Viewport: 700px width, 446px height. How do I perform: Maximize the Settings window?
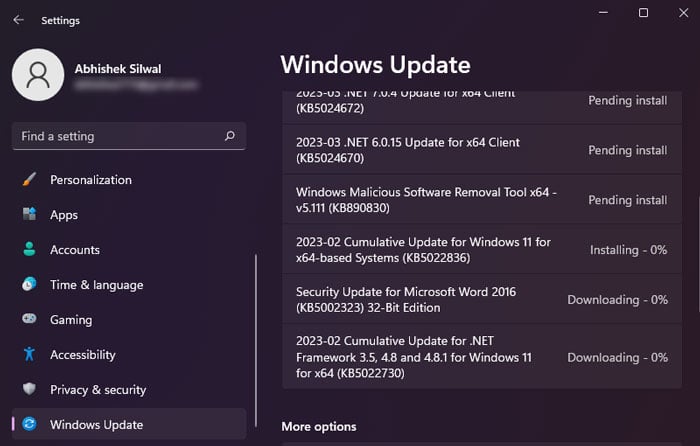click(x=643, y=13)
